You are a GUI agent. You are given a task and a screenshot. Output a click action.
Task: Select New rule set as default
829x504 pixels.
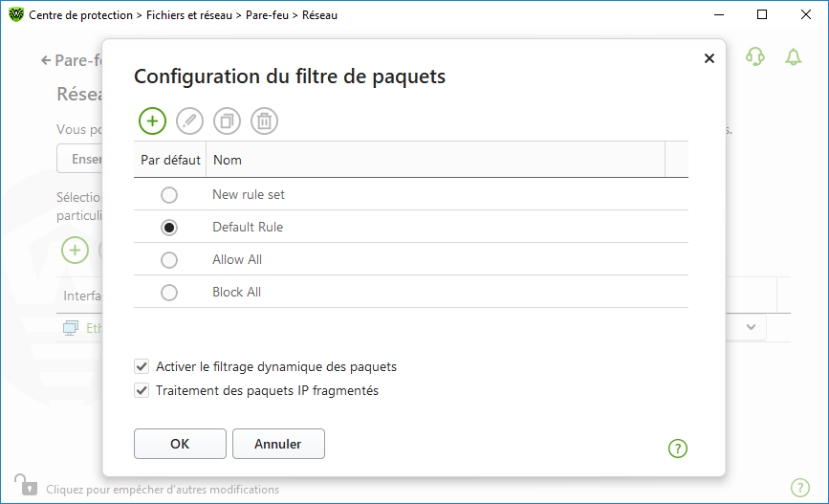pos(169,195)
